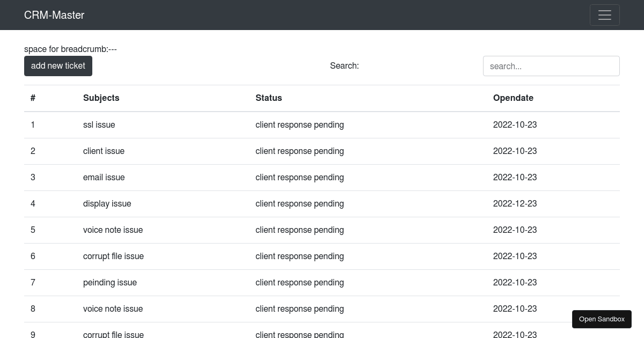Focus the ticket search input field
644x338 pixels.
coord(551,66)
